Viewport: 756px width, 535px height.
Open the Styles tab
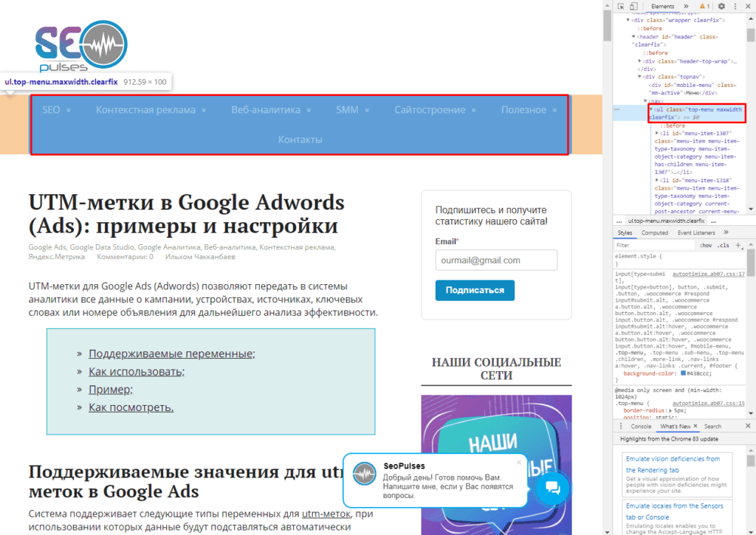(625, 232)
